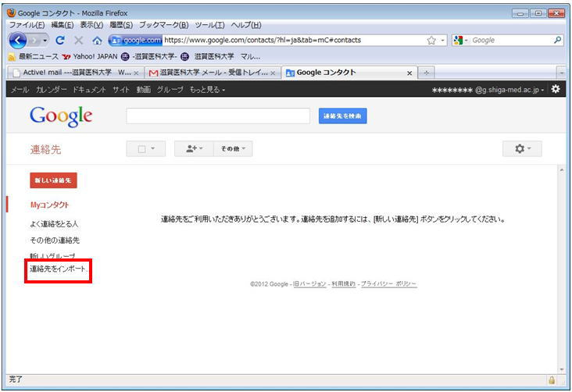The width and height of the screenshot is (572, 392).
Task: Click the stop loading X icon
Action: (x=78, y=40)
